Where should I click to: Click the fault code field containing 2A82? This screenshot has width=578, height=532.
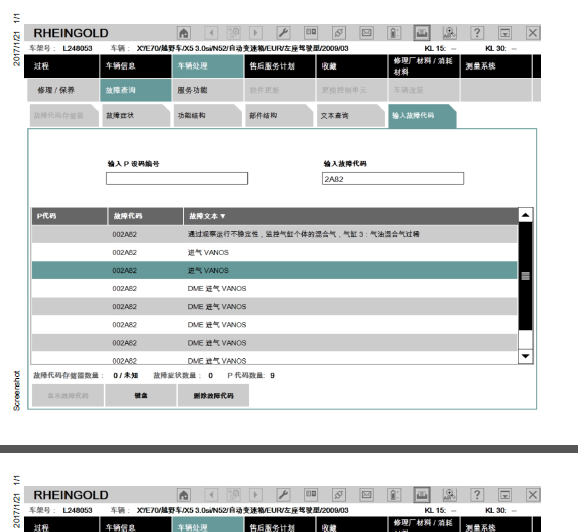[x=393, y=179]
